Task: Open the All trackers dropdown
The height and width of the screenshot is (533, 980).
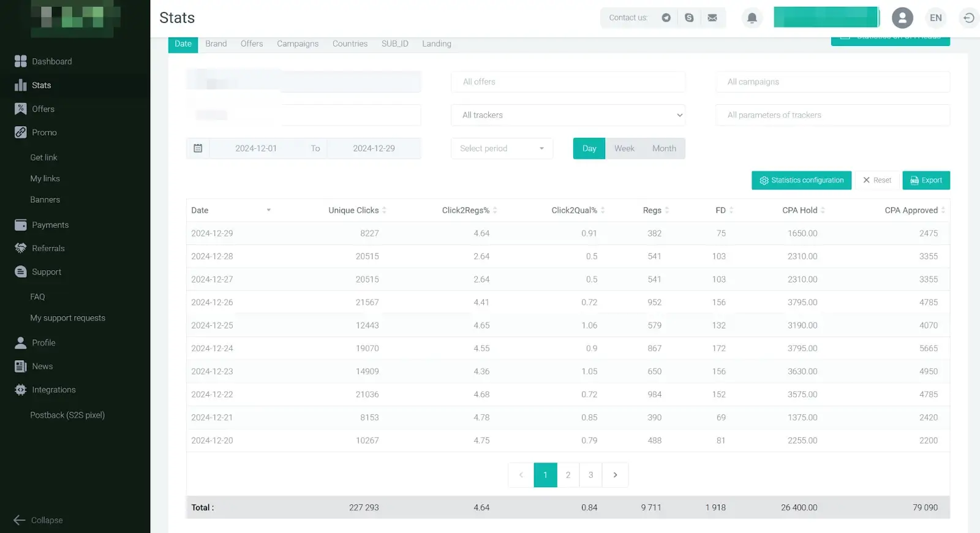Action: click(568, 115)
